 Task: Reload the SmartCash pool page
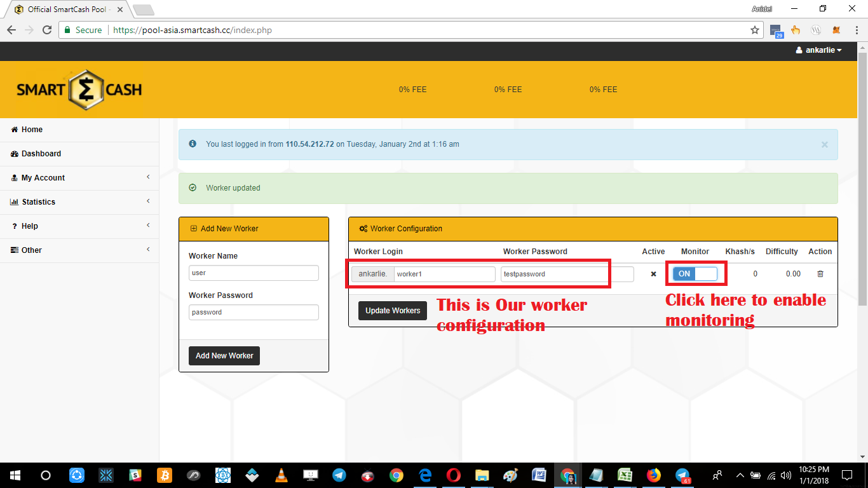pyautogui.click(x=47, y=30)
